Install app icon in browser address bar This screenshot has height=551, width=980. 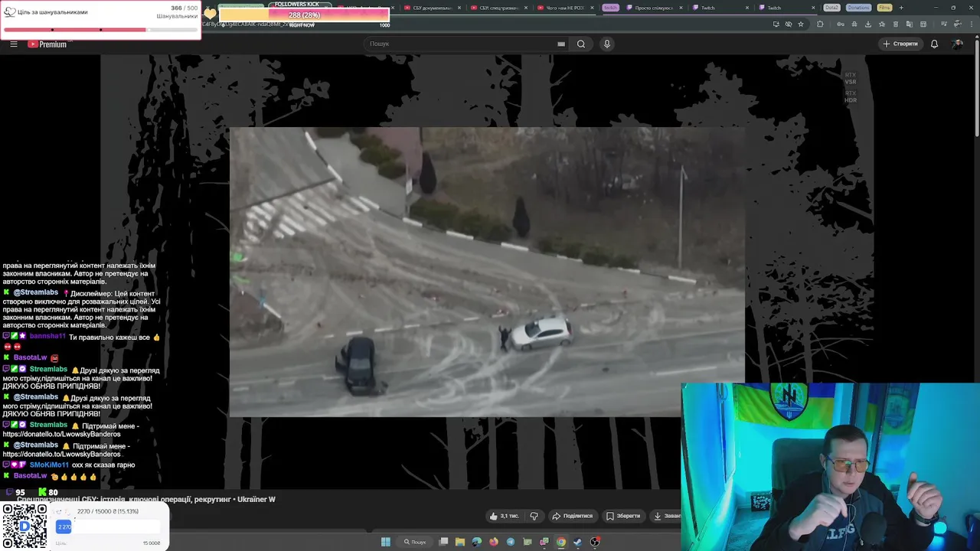(776, 24)
